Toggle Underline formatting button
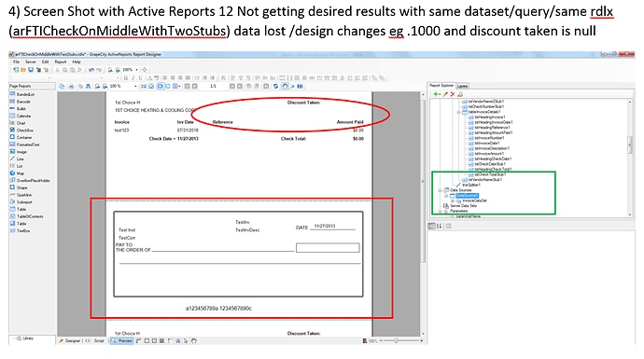The height and width of the screenshot is (359, 644). tap(140, 78)
